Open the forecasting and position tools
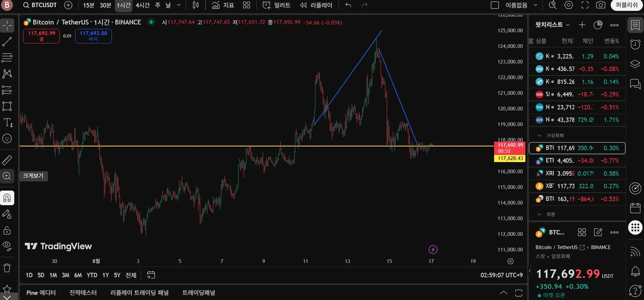This screenshot has height=300, width=644. 7,90
